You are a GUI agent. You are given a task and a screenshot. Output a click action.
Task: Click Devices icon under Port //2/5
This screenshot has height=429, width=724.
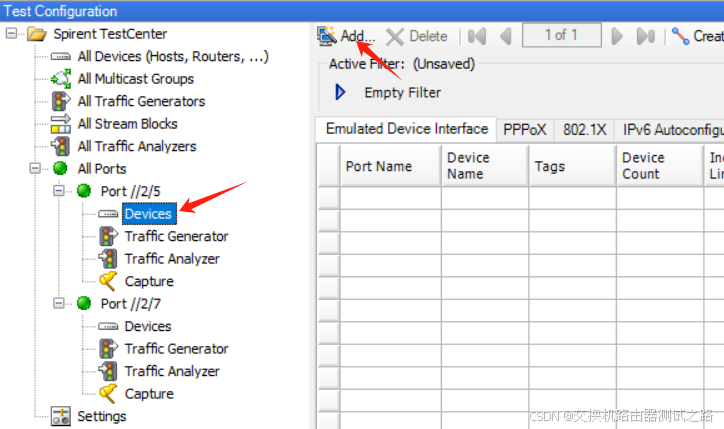point(108,214)
